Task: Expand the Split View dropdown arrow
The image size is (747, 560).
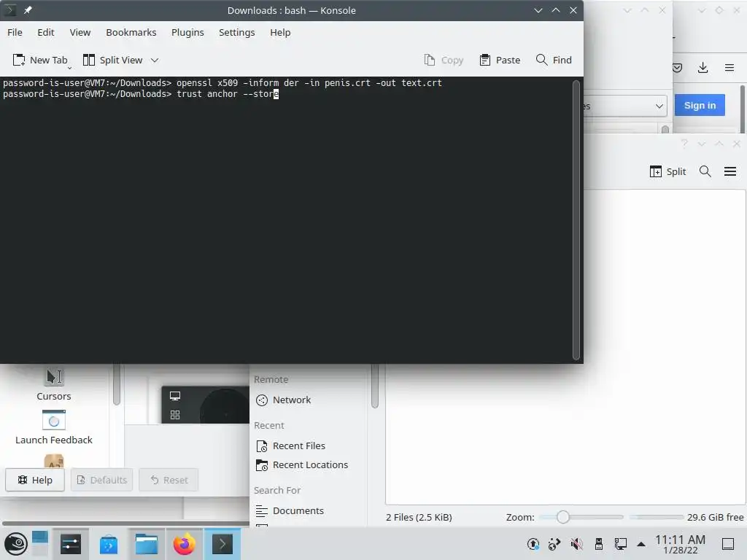Action: [155, 60]
